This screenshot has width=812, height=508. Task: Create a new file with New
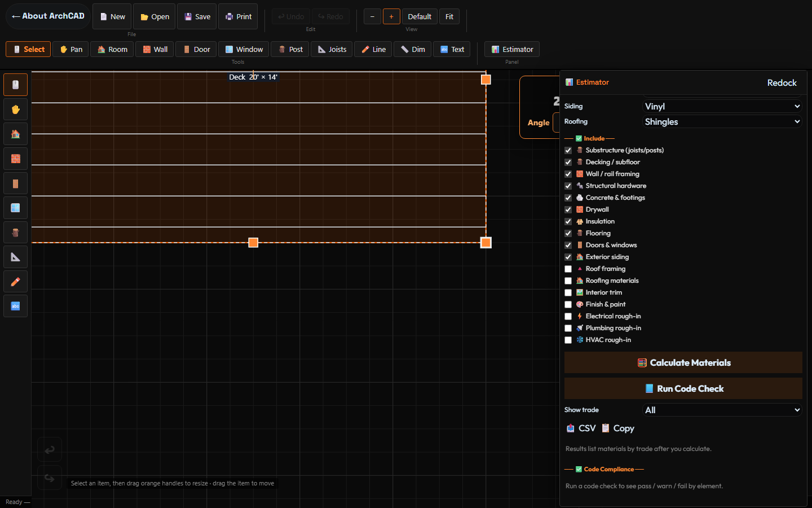coord(112,16)
